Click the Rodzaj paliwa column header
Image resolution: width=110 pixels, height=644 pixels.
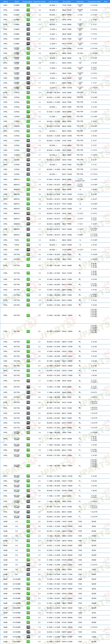pyautogui.click(x=27, y=2)
